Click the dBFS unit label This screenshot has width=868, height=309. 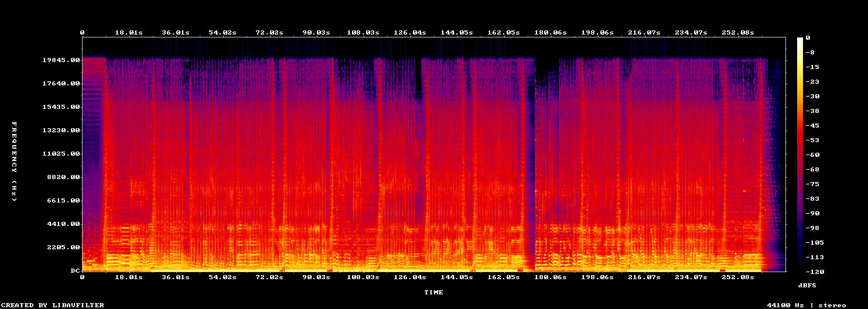(x=808, y=285)
